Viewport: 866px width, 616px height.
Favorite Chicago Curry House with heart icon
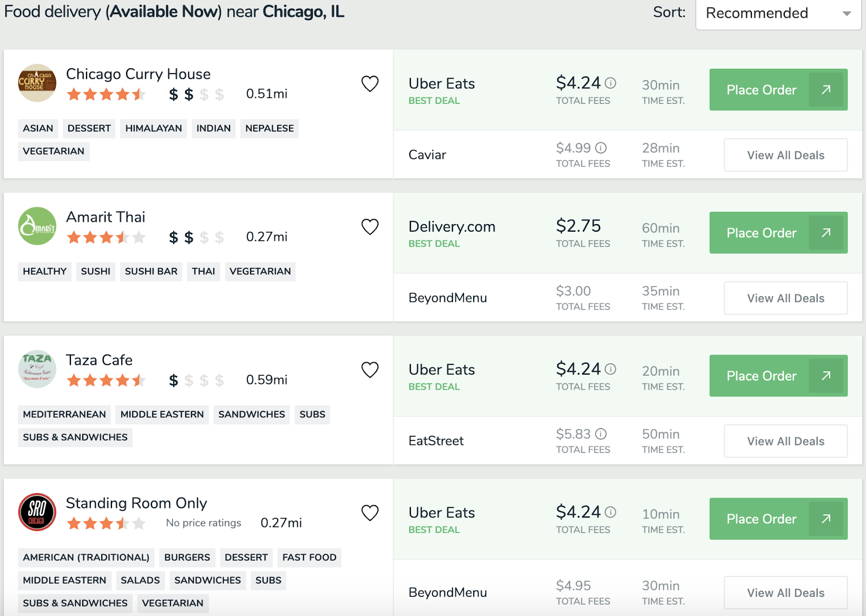(370, 84)
